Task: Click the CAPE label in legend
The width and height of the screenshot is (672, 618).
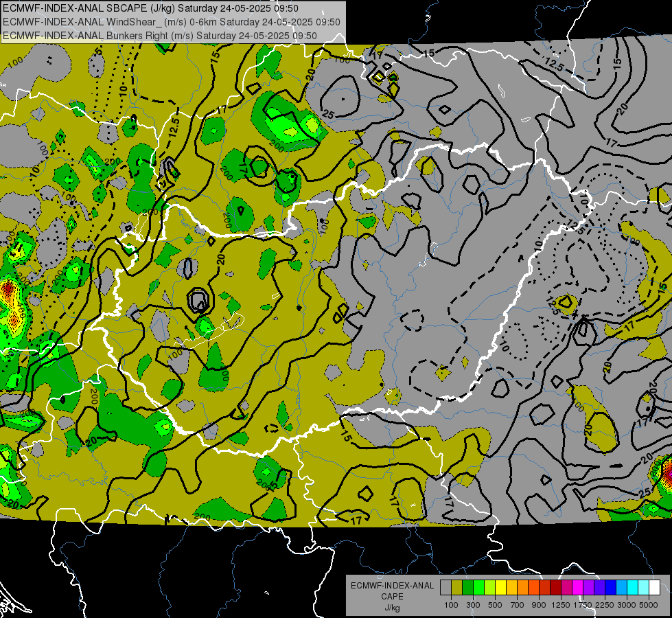Action: click(392, 597)
